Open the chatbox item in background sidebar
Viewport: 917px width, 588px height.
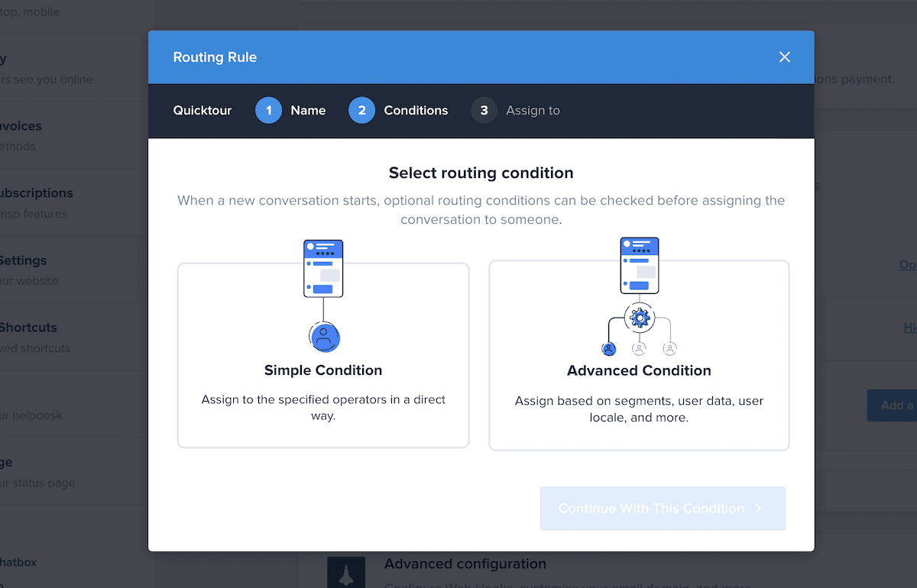pos(18,563)
